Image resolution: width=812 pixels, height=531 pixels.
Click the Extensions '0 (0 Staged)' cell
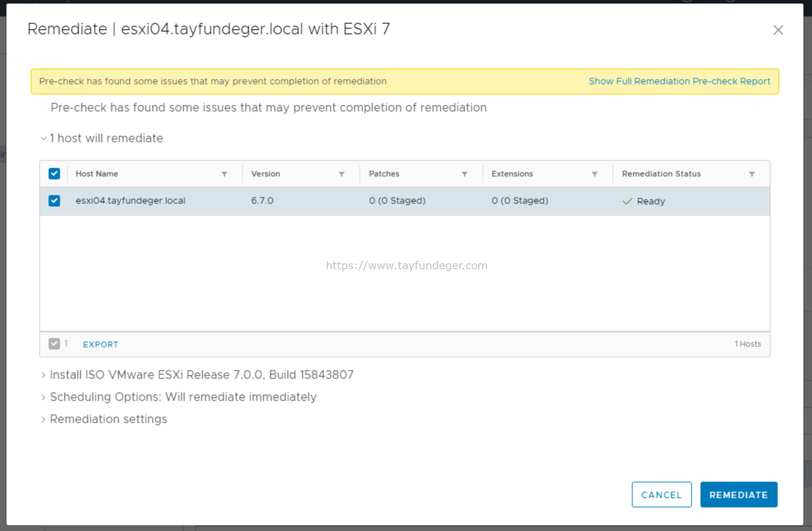coord(520,201)
